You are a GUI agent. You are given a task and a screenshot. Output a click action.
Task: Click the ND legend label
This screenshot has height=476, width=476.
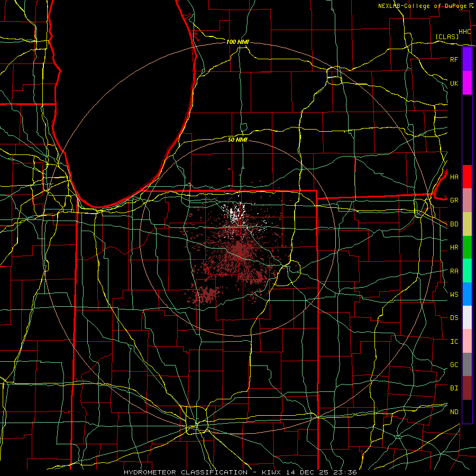tap(454, 412)
